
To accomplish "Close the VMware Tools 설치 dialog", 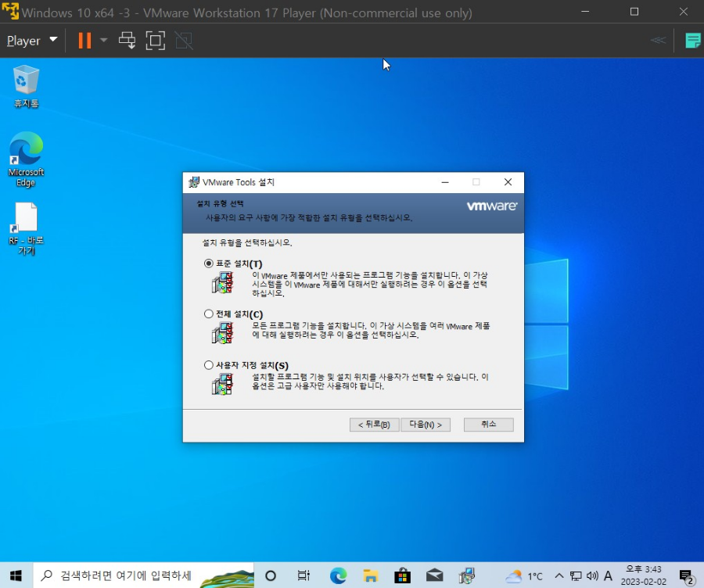I will (508, 182).
